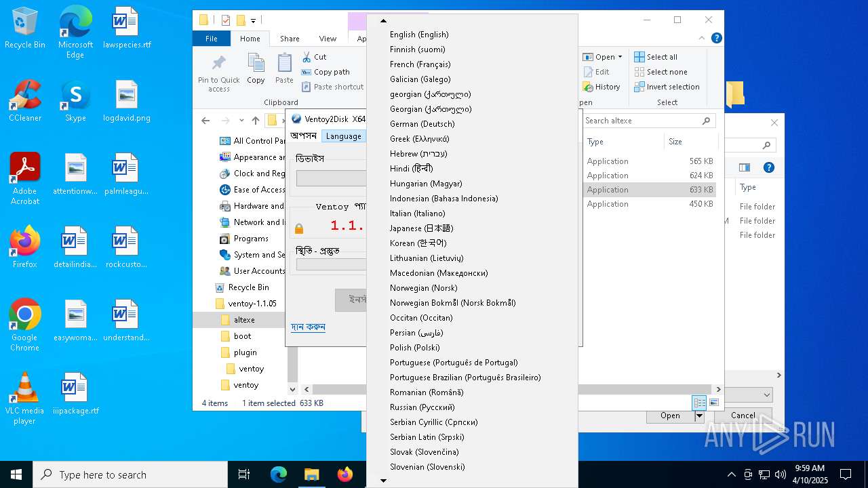Click the Cancel button in file dialog

(x=743, y=415)
